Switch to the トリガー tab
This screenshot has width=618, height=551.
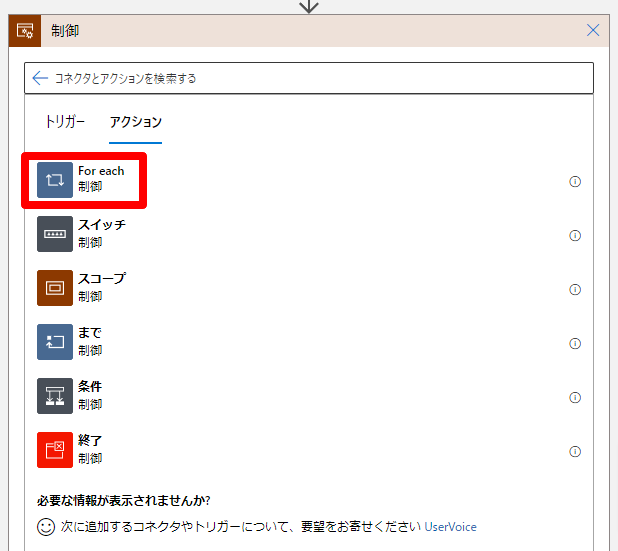coord(65,122)
